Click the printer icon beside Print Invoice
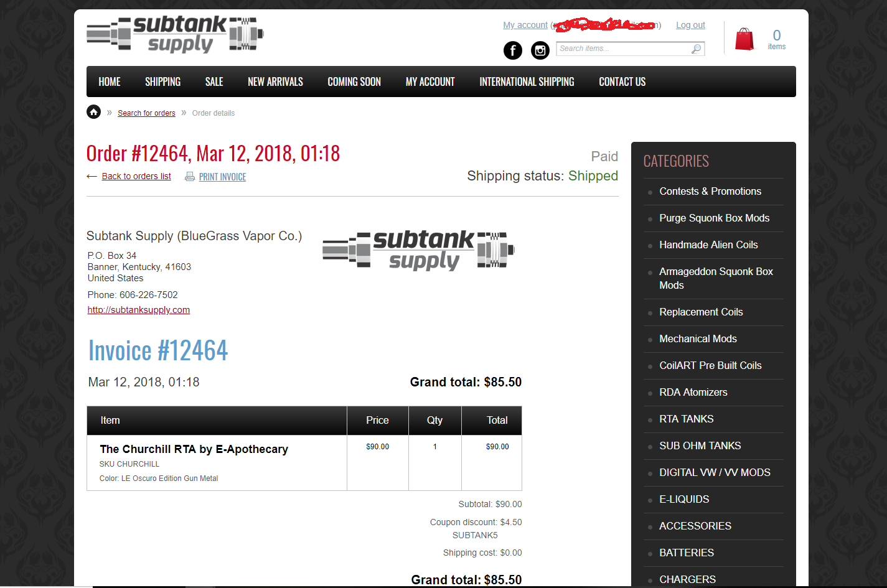The height and width of the screenshot is (588, 887). [x=190, y=177]
